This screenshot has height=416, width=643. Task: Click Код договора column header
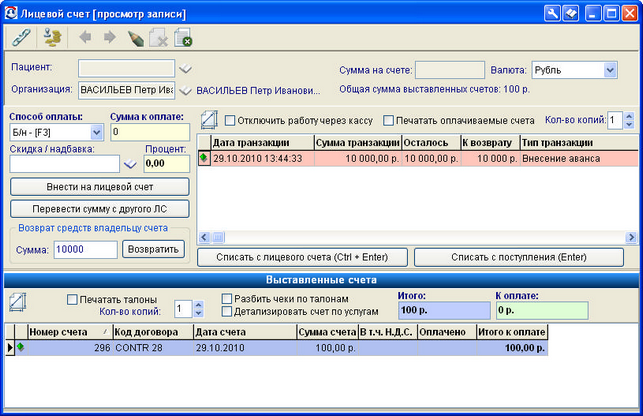tap(153, 332)
